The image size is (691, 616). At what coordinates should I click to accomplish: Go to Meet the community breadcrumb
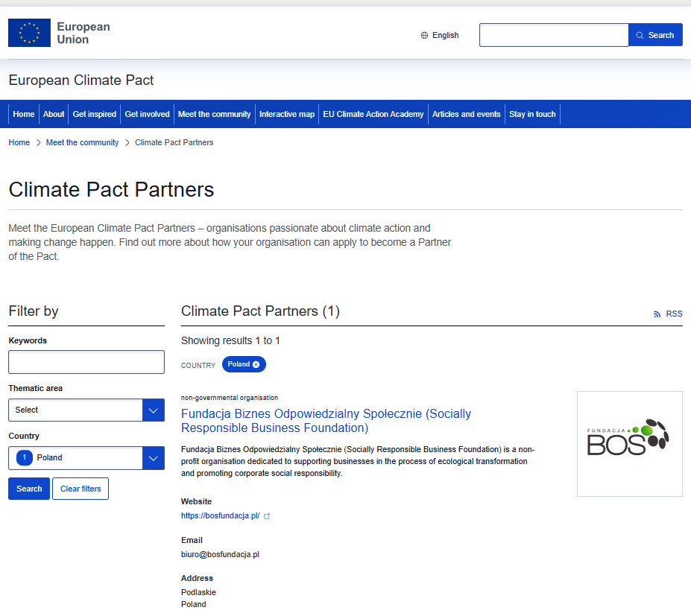pos(82,142)
